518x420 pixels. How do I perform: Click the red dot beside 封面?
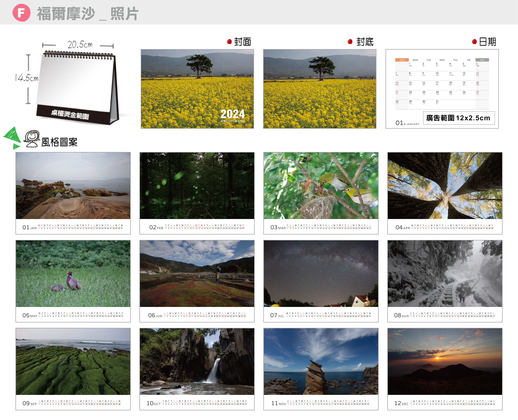click(229, 42)
